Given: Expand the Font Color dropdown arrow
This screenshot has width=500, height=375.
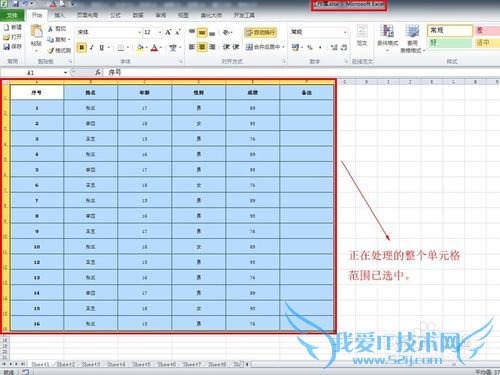Looking at the screenshot, I should tap(161, 48).
